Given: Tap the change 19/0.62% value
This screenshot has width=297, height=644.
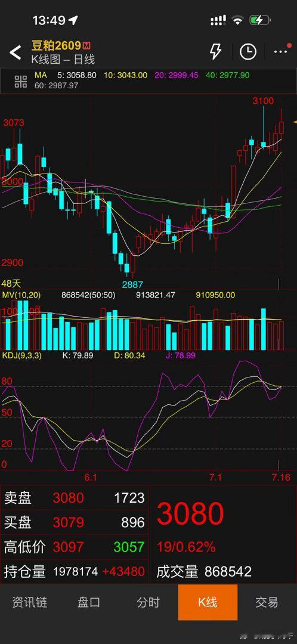Looking at the screenshot, I should click(x=186, y=547).
